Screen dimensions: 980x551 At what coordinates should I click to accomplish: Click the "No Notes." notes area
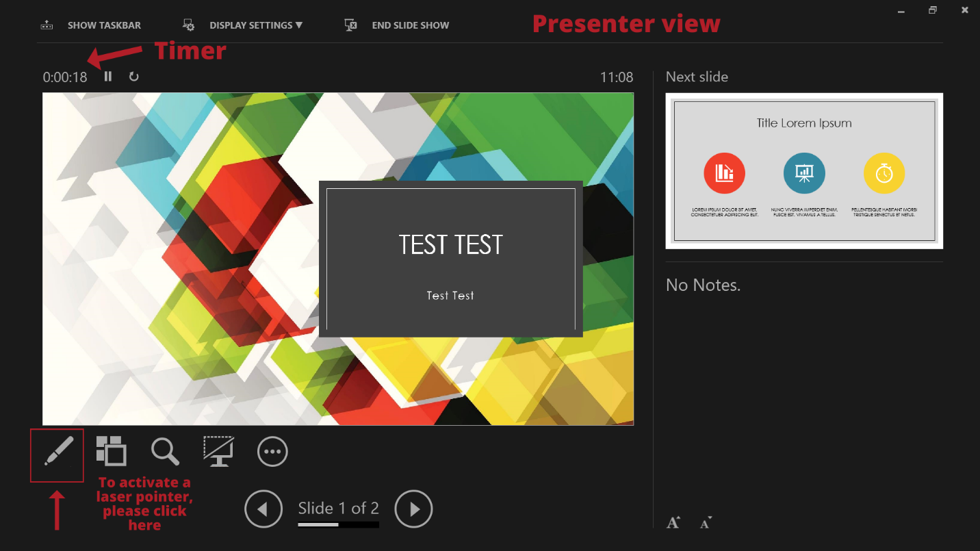point(704,285)
